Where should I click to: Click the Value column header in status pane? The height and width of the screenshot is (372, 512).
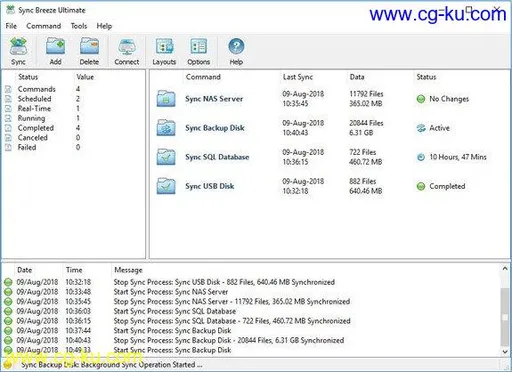click(85, 77)
